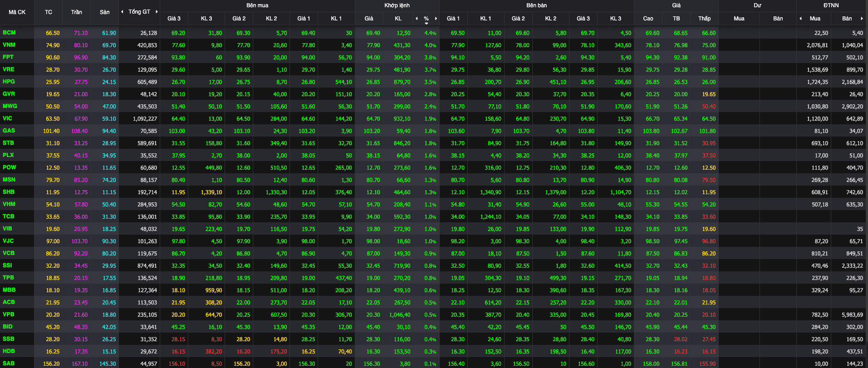868x368 pixels.
Task: Click left arrow beside Tổng GT header
Action: coord(122,12)
